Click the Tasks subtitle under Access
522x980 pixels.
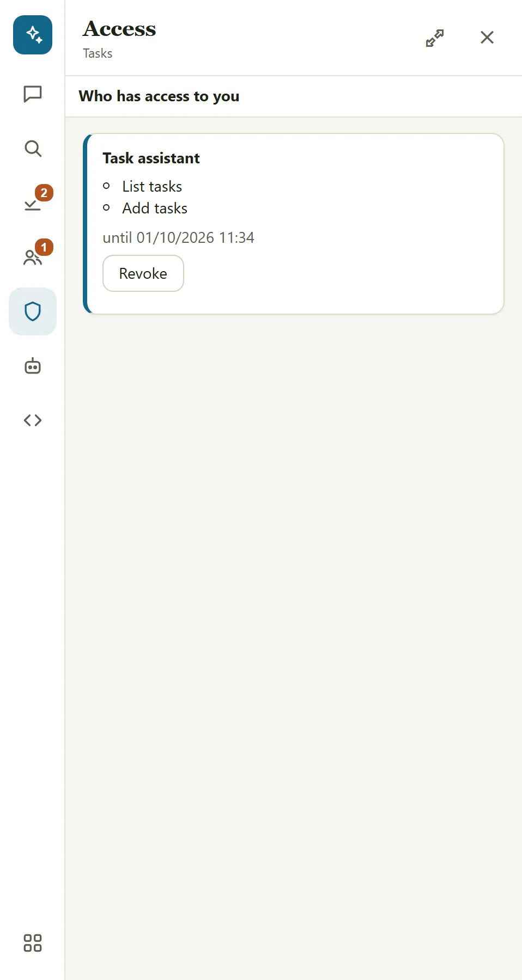tap(98, 53)
